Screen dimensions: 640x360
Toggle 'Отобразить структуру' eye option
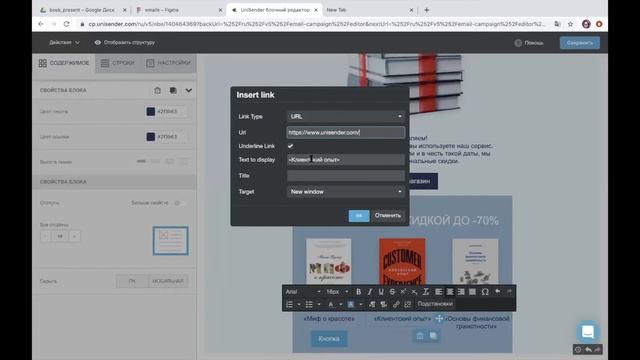pyautogui.click(x=125, y=42)
